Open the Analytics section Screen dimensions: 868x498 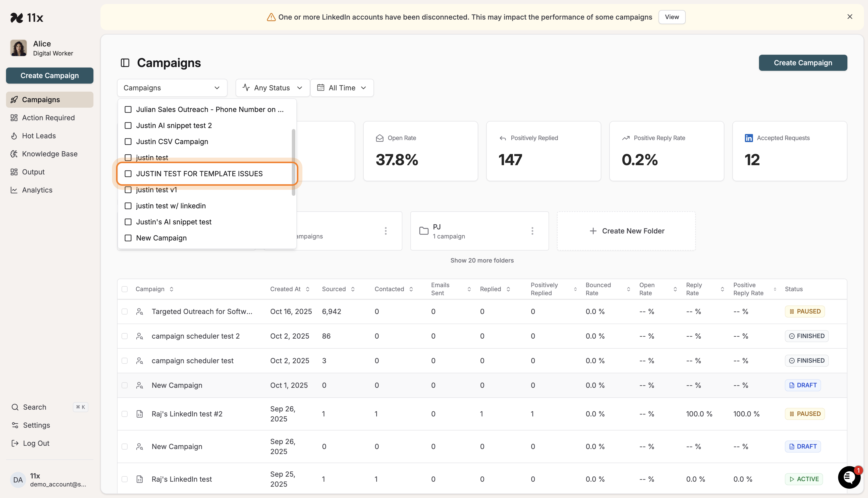pos(37,190)
